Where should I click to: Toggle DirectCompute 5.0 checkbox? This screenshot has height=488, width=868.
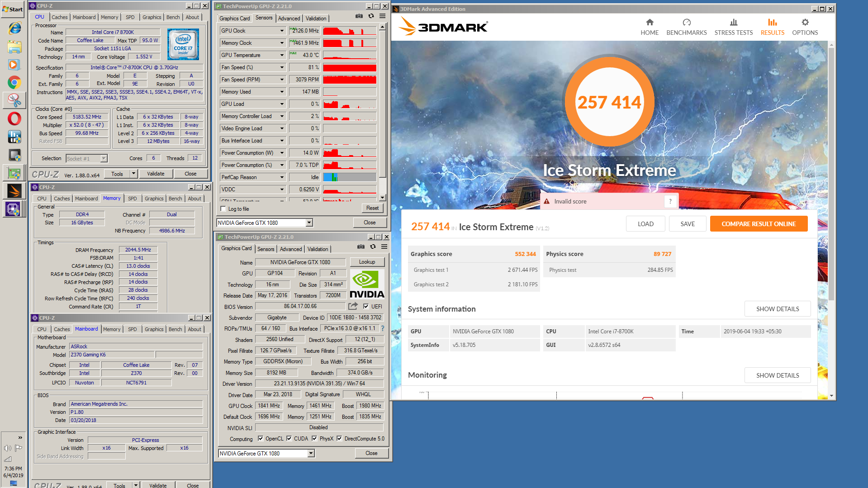click(339, 439)
